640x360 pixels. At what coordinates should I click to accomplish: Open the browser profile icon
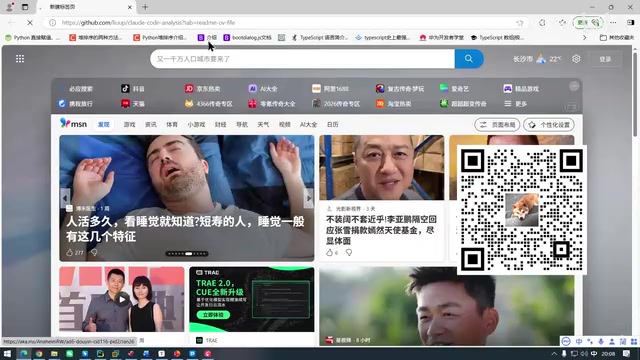click(x=10, y=7)
